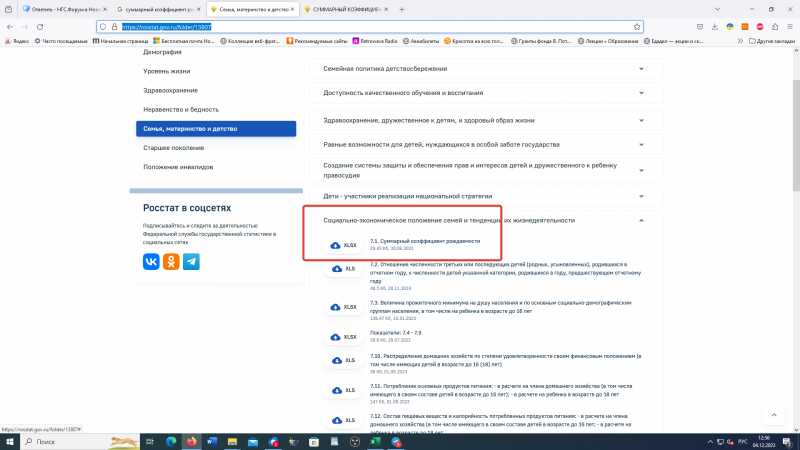800x450 pixels.
Task: Open the Odnoklassniki social icon
Action: 171,261
